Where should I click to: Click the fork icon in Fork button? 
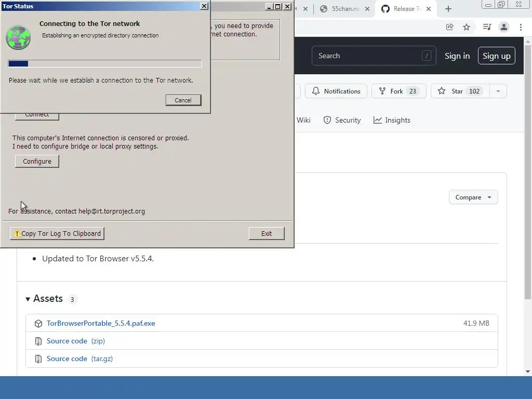(x=382, y=91)
